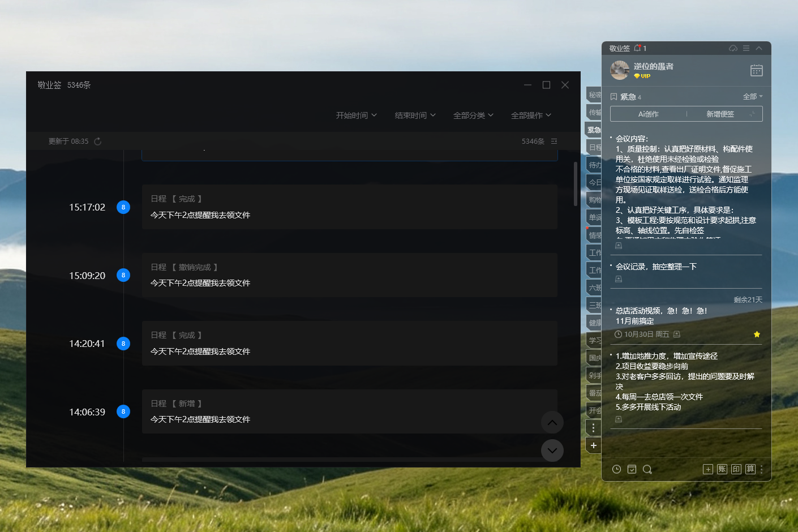
Task: Toggle the yellow star on 总店活动视频 note
Action: [757, 334]
